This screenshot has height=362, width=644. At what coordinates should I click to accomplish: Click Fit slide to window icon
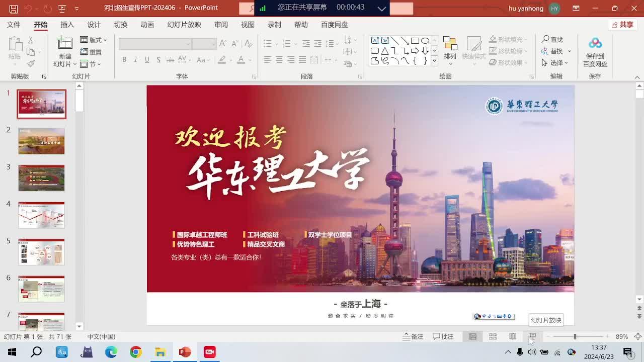637,336
